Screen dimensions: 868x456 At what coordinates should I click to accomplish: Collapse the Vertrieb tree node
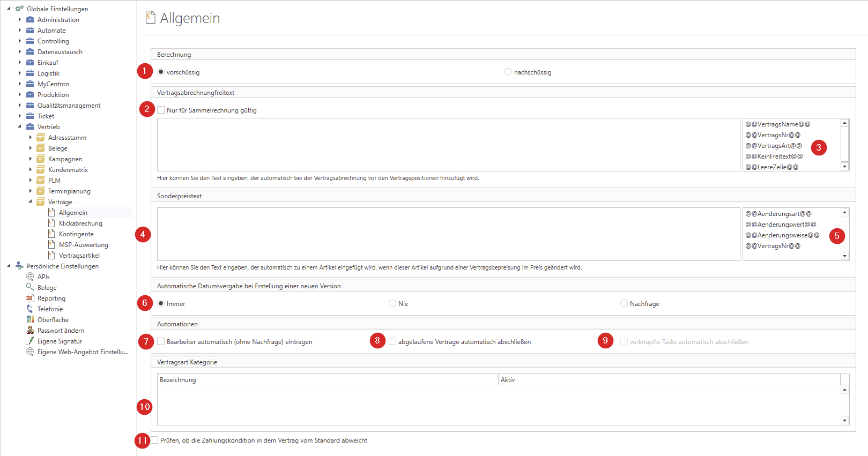[20, 127]
